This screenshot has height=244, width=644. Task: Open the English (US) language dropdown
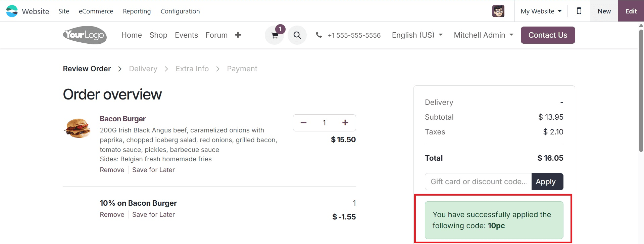pyautogui.click(x=416, y=35)
